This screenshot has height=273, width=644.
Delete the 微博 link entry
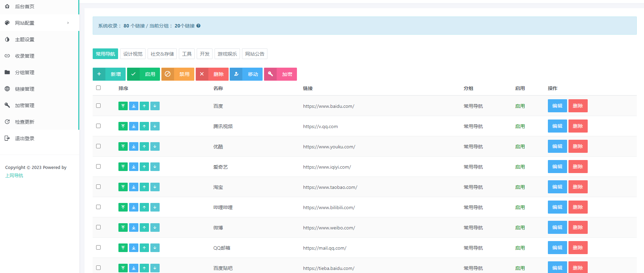click(x=578, y=227)
